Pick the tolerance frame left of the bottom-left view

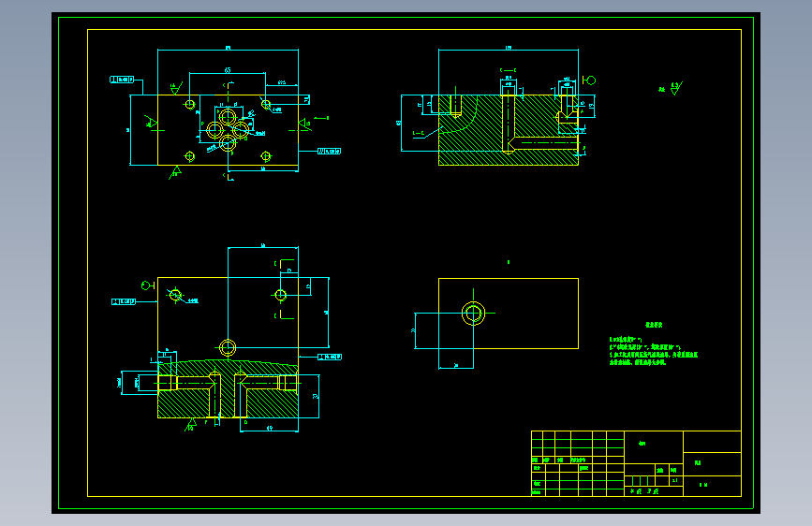pos(124,301)
